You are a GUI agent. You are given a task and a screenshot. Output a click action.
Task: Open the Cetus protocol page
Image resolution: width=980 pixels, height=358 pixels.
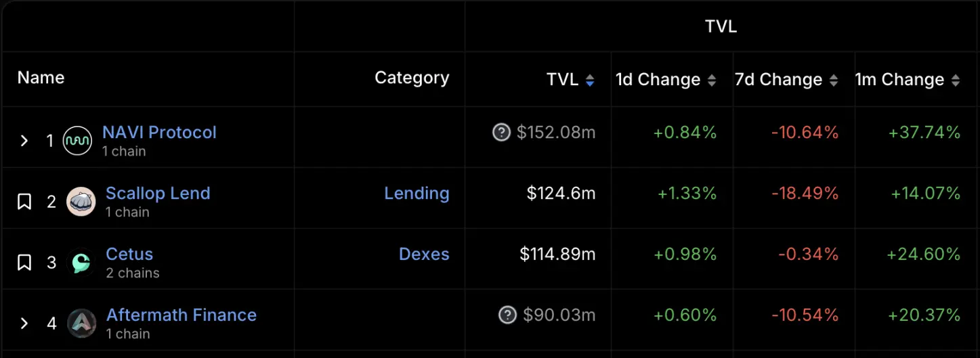[129, 254]
